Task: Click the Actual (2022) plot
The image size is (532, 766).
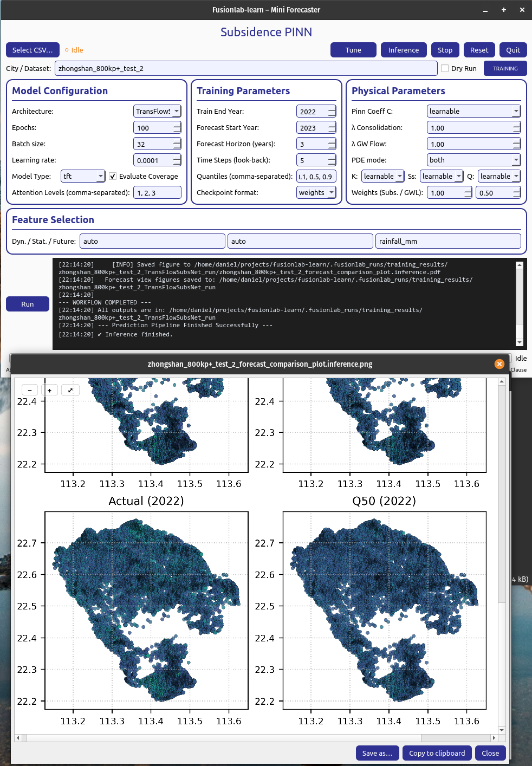Action: [146, 610]
